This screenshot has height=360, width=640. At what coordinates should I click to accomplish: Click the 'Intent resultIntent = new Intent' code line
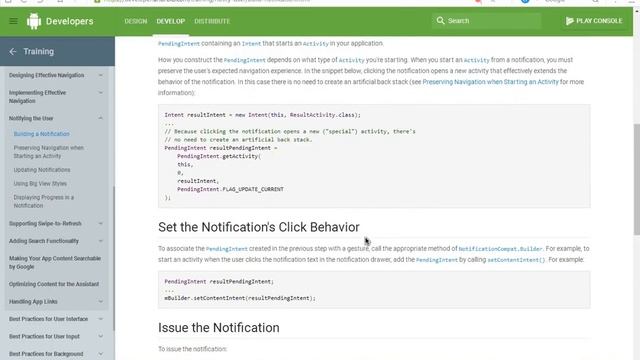pyautogui.click(x=262, y=115)
